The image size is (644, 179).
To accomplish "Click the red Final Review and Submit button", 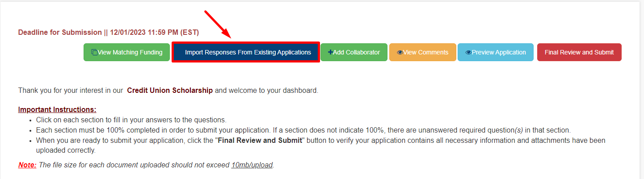I will tap(579, 52).
